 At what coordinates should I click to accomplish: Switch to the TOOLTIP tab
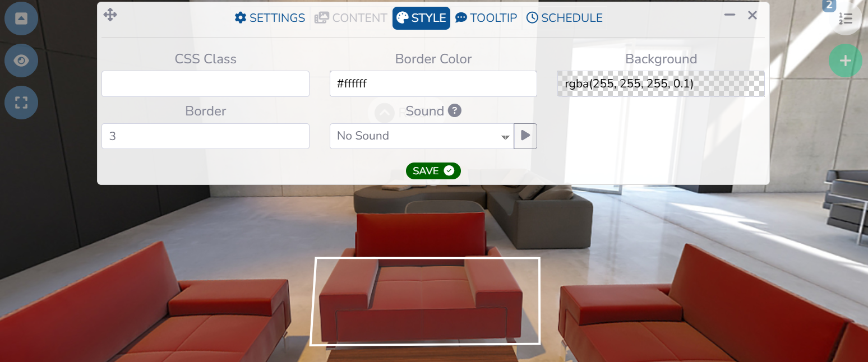click(x=486, y=18)
